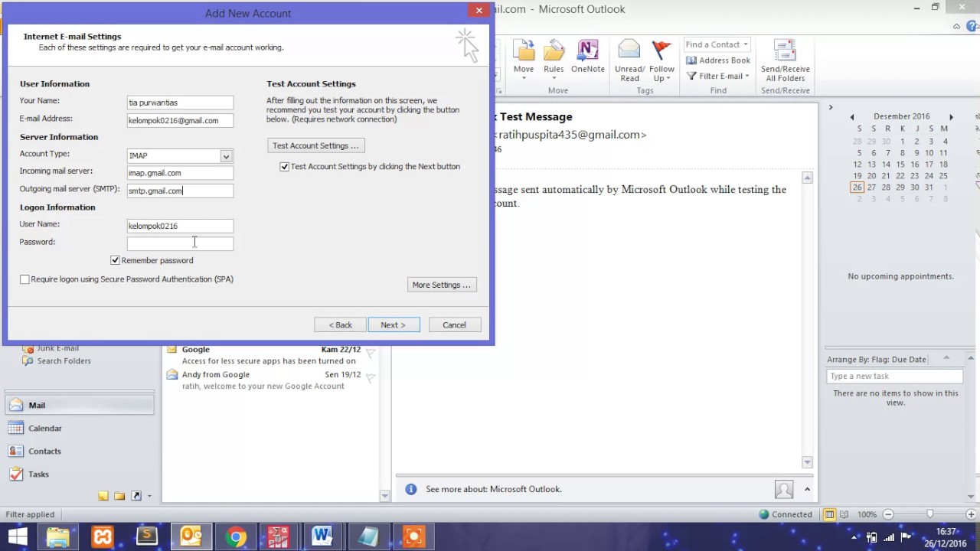The width and height of the screenshot is (980, 551).
Task: Open the Account Type dropdown
Action: 226,156
